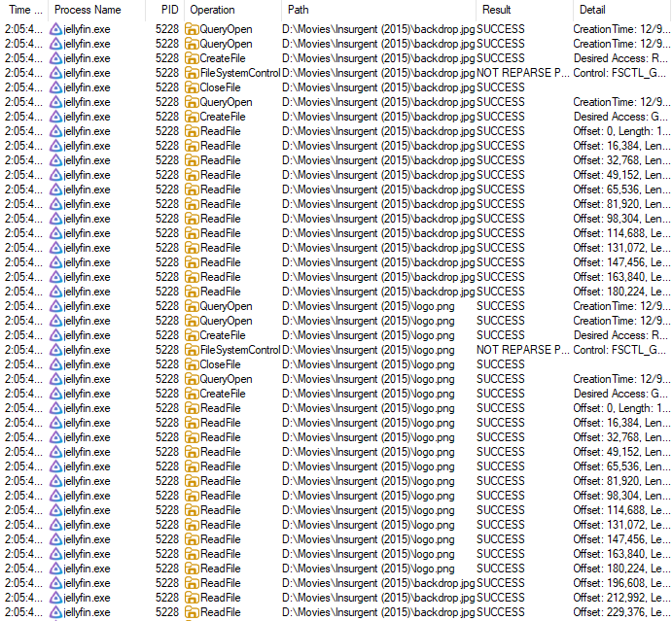The image size is (672, 621).
Task: Click jellyfin icon in backdrop.jpg FileSystemControl row
Action: click(55, 73)
